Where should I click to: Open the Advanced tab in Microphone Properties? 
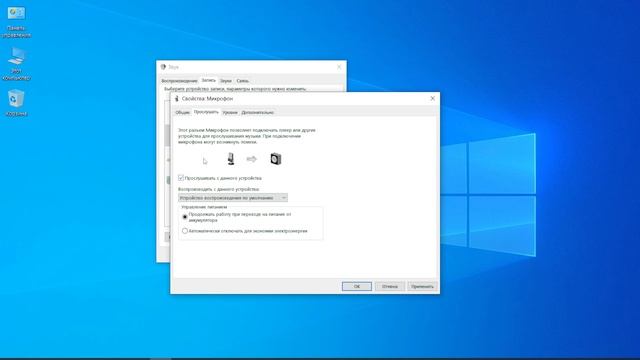[258, 112]
